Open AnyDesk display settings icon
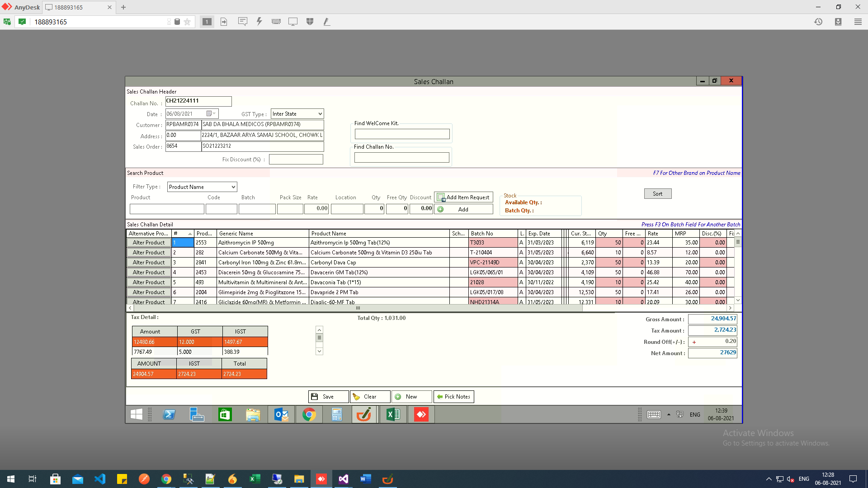This screenshot has height=488, width=868. pyautogui.click(x=293, y=22)
